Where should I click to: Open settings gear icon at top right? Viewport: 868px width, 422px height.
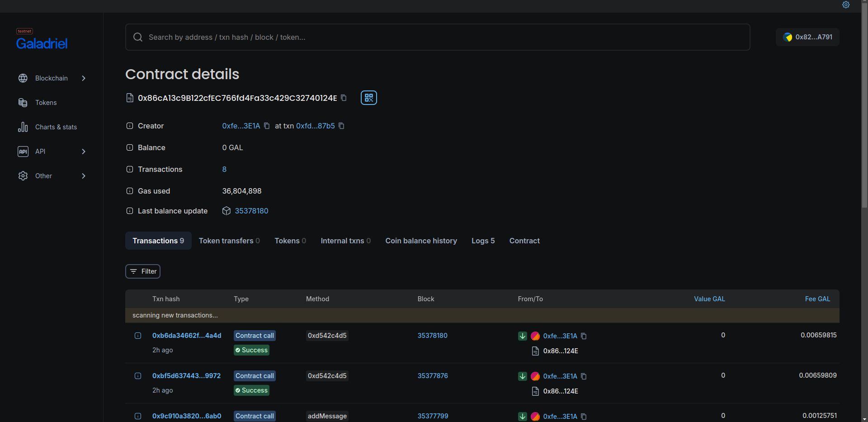point(846,5)
